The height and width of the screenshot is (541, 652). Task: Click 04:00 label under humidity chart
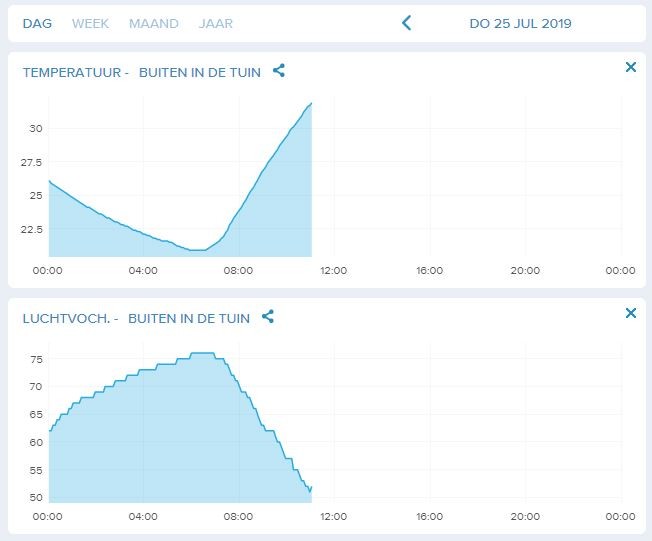click(143, 516)
